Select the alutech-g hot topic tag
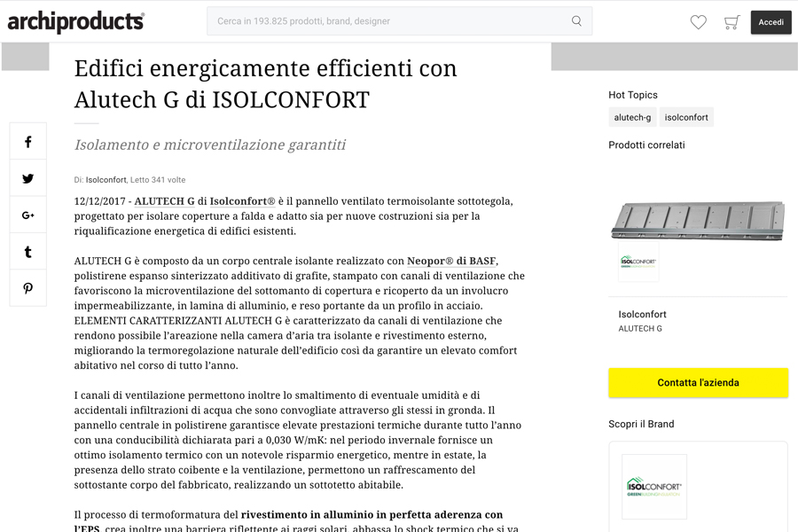 pyautogui.click(x=632, y=117)
